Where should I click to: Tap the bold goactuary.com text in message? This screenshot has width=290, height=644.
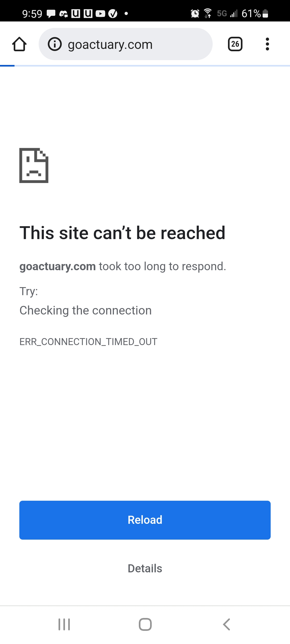57,266
